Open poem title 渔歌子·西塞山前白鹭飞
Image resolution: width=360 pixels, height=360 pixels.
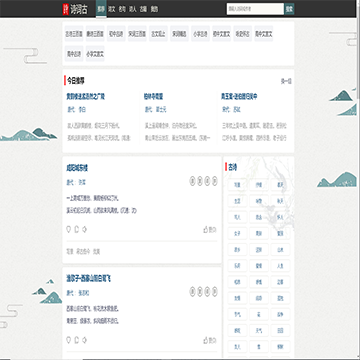[x=88, y=278]
